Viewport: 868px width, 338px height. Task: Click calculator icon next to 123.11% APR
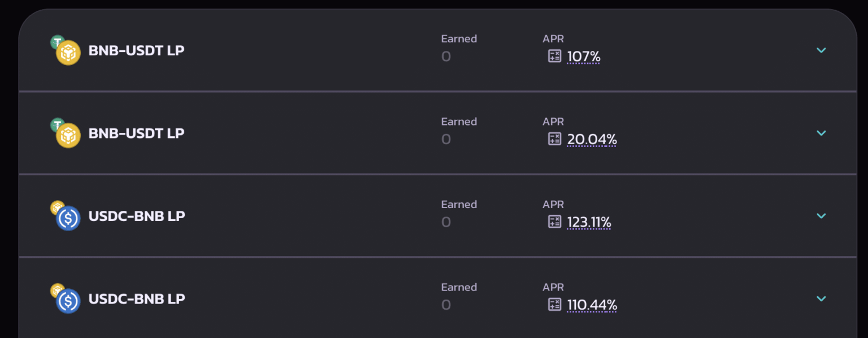tap(554, 222)
